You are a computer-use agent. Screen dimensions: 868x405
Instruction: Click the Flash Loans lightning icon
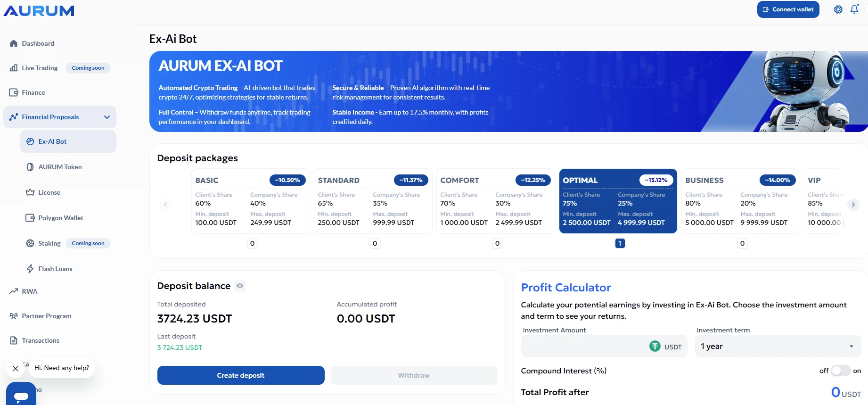pyautogui.click(x=30, y=269)
